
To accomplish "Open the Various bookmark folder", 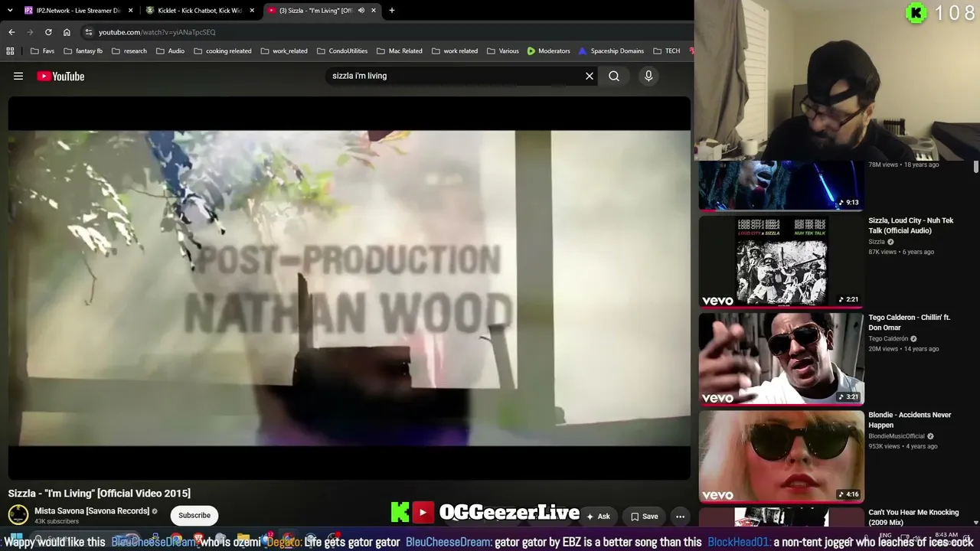I will coord(502,51).
